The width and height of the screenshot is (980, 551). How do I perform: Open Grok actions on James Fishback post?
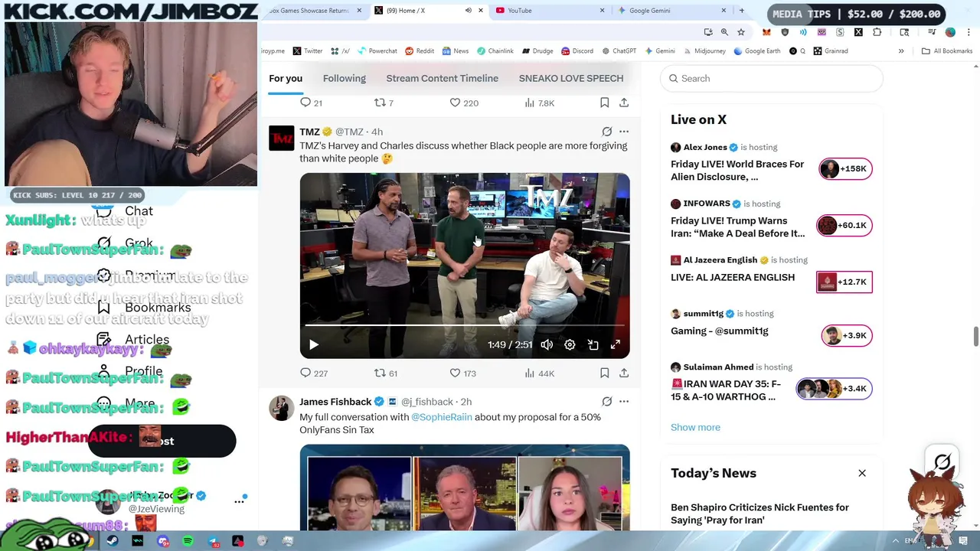tap(607, 401)
